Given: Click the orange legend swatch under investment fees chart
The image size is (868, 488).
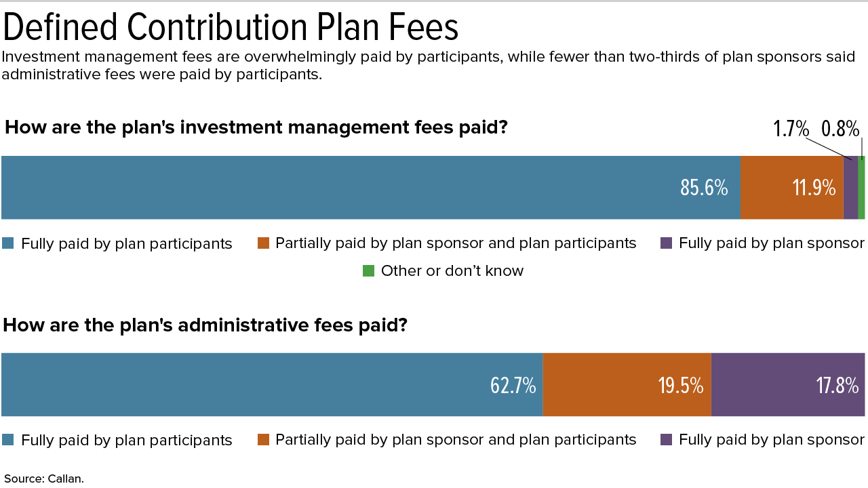Looking at the screenshot, I should (264, 243).
